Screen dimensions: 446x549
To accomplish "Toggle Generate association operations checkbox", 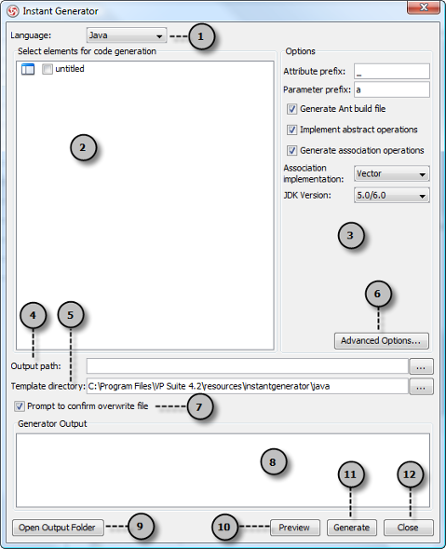I will [292, 151].
